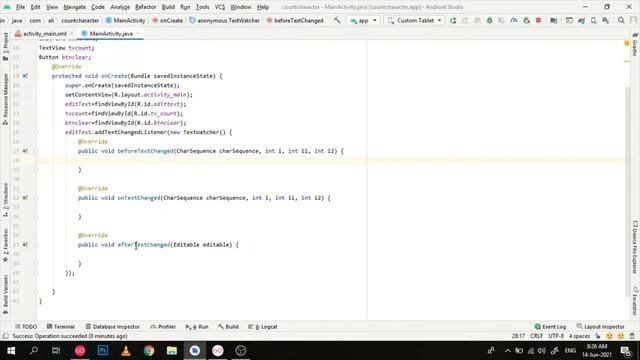
Task: Open the app run configuration dropdown
Action: point(363,20)
